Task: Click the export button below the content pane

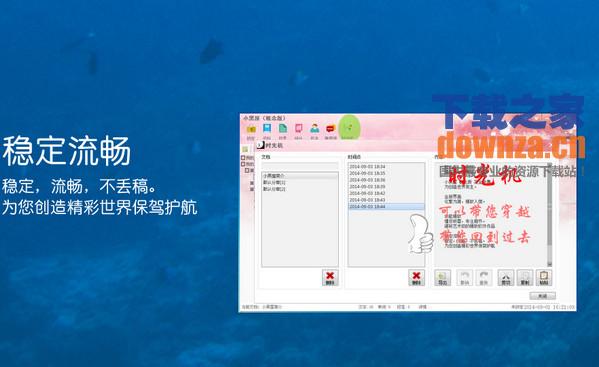Action: pos(442,278)
